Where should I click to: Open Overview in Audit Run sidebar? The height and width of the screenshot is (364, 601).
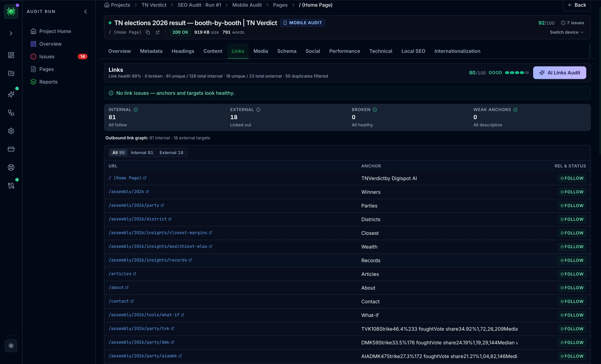coord(46,44)
